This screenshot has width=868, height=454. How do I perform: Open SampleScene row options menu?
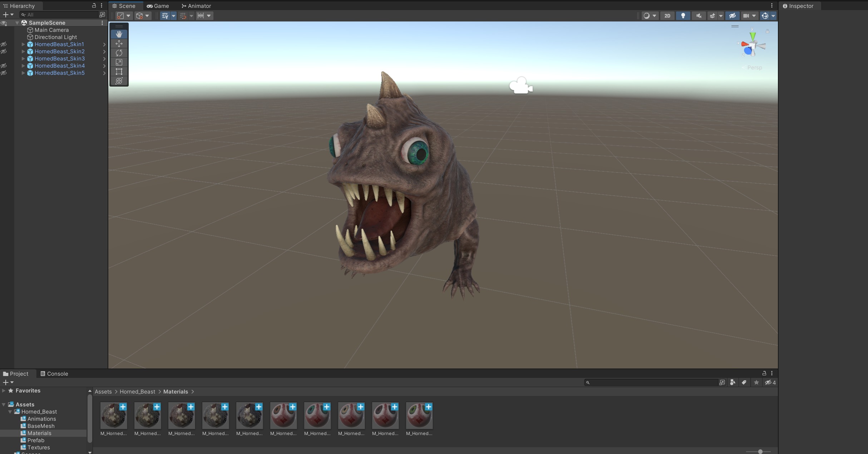(x=102, y=23)
